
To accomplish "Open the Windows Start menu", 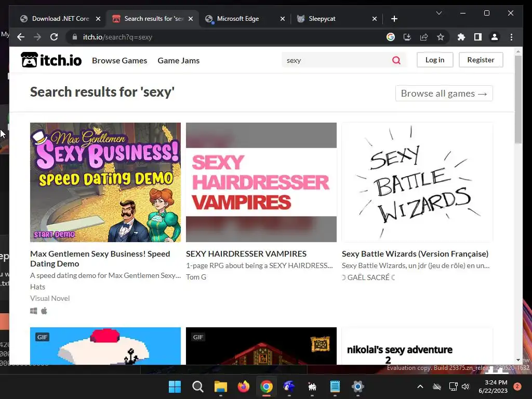I will (175, 387).
